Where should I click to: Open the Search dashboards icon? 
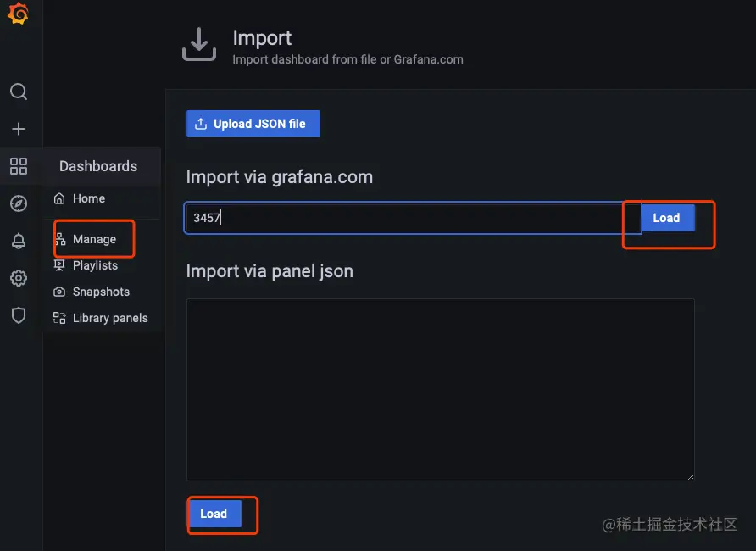(x=19, y=92)
